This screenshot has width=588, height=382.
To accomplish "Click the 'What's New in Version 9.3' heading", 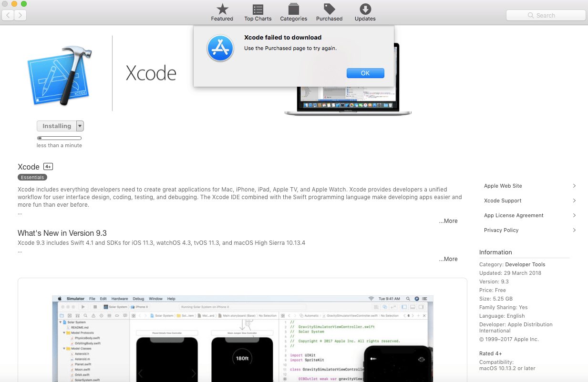I will point(62,233).
